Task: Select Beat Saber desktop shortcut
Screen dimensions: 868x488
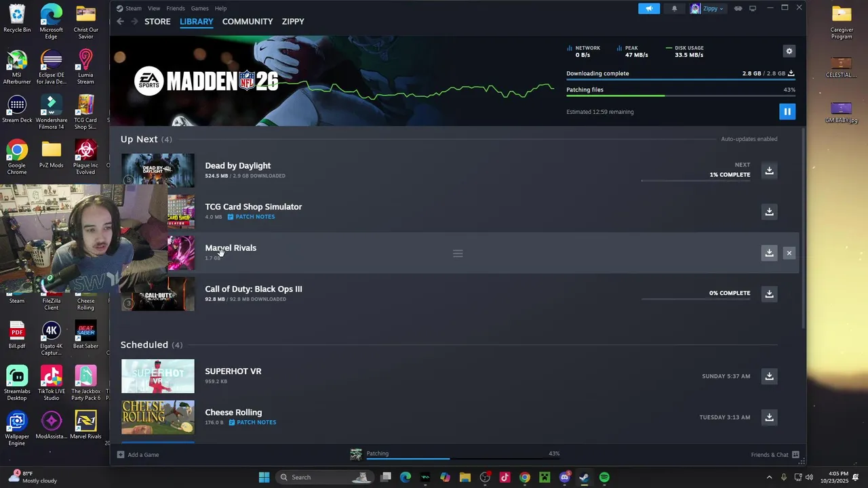Action: pos(85,335)
